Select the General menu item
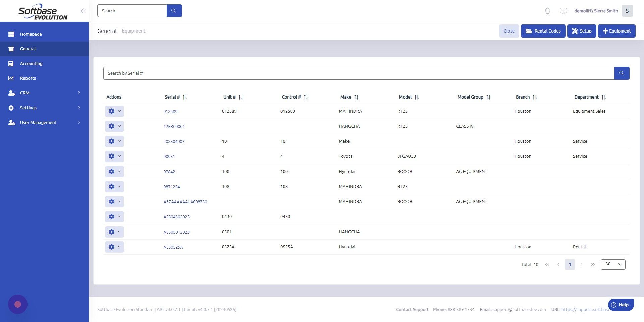 tap(28, 49)
